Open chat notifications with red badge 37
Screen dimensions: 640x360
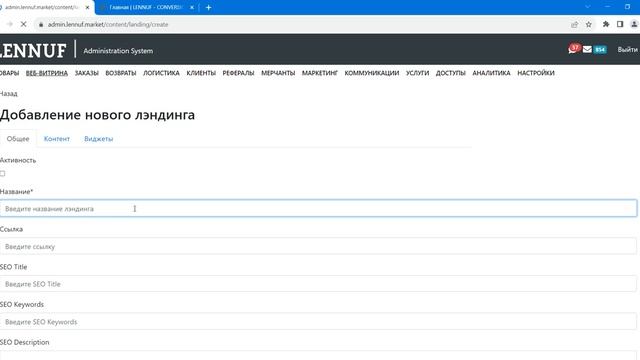point(574,49)
